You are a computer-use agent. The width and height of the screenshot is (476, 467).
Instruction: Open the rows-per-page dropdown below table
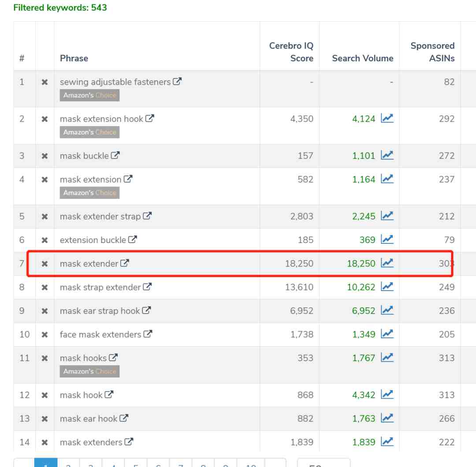pos(324,463)
